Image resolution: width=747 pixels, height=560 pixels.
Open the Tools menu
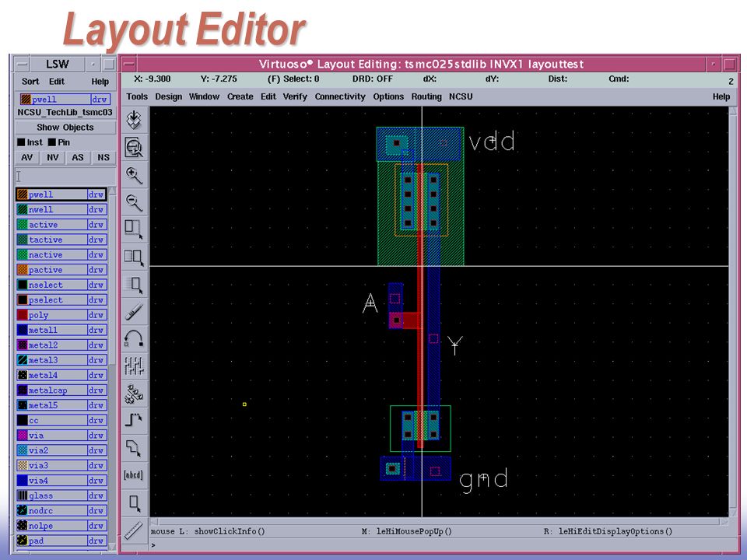pos(137,96)
